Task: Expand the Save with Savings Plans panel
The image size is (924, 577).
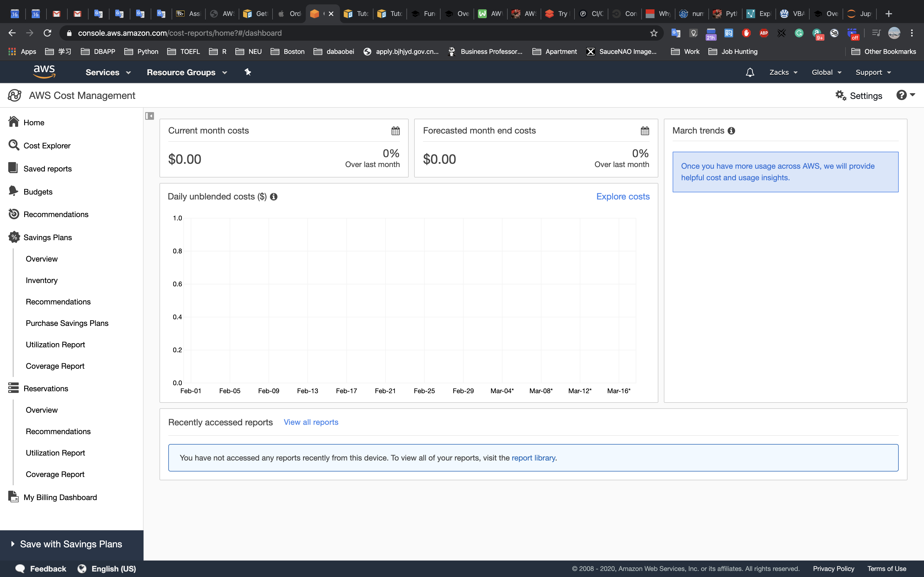Action: point(71,544)
